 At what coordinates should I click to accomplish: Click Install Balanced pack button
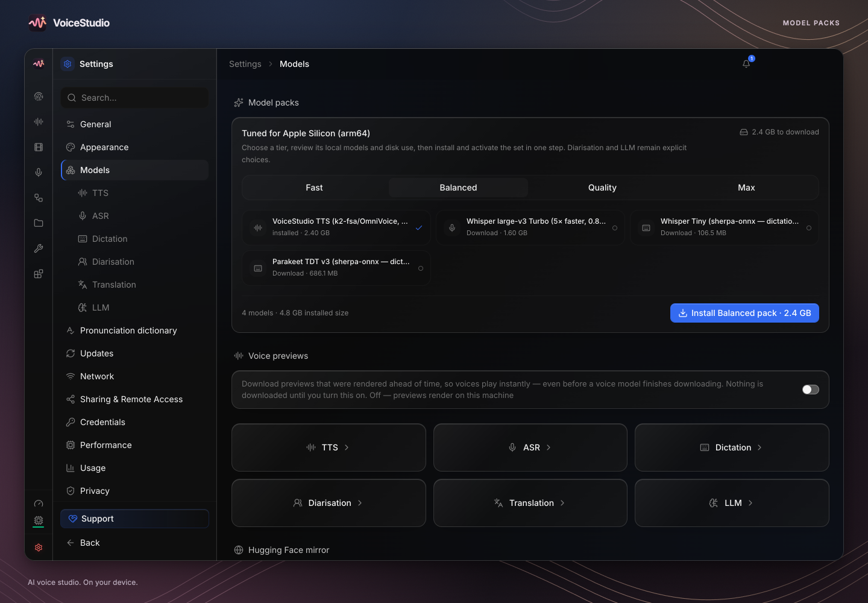(x=744, y=313)
